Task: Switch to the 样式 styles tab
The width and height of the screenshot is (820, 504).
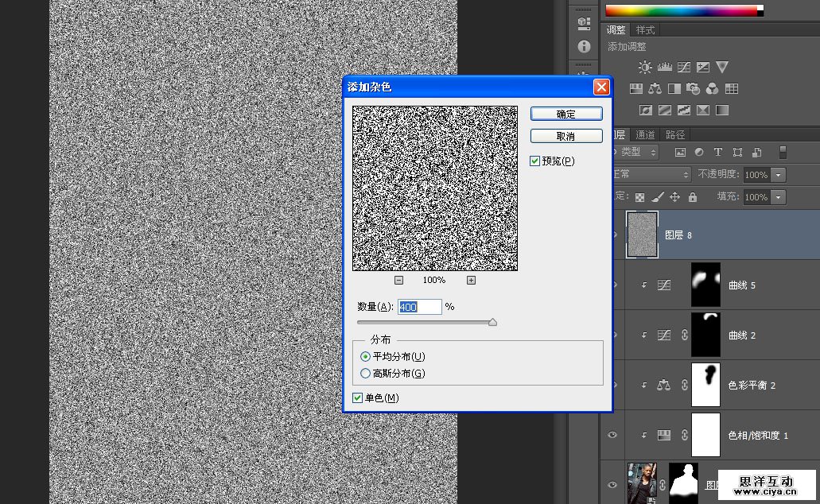Action: [646, 30]
